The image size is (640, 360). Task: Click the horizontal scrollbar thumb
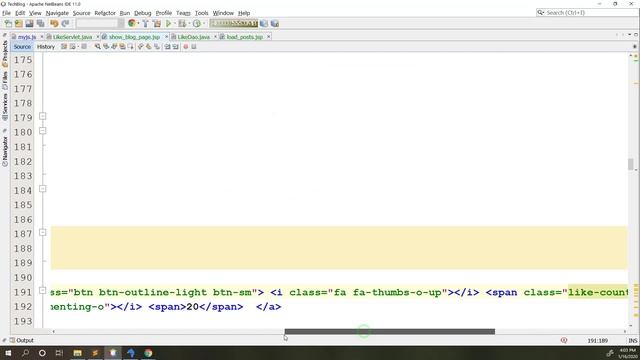(389, 331)
